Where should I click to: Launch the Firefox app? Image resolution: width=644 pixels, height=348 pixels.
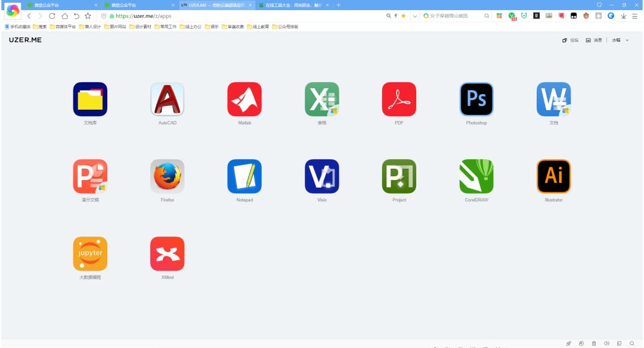tap(167, 176)
